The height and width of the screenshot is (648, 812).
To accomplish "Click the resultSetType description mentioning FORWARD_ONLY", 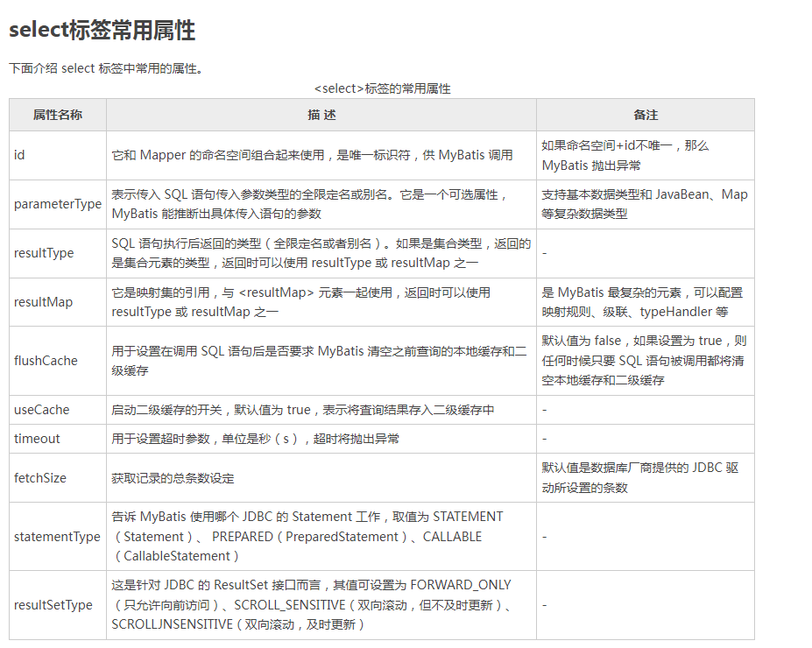I will [x=311, y=604].
